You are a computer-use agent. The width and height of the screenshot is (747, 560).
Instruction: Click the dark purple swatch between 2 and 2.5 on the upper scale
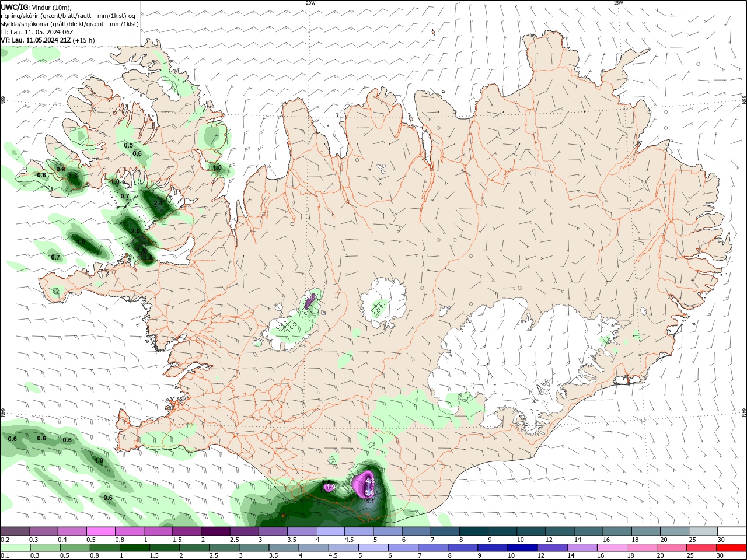point(215,531)
